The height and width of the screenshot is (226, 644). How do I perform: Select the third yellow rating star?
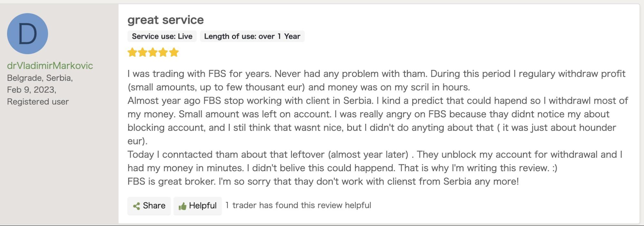click(x=153, y=52)
